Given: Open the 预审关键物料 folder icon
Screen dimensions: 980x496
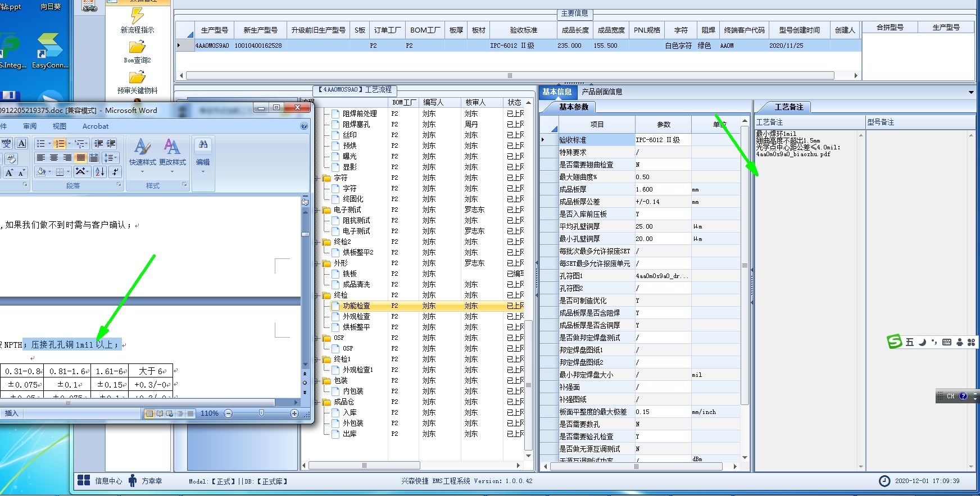Looking at the screenshot, I should (137, 78).
